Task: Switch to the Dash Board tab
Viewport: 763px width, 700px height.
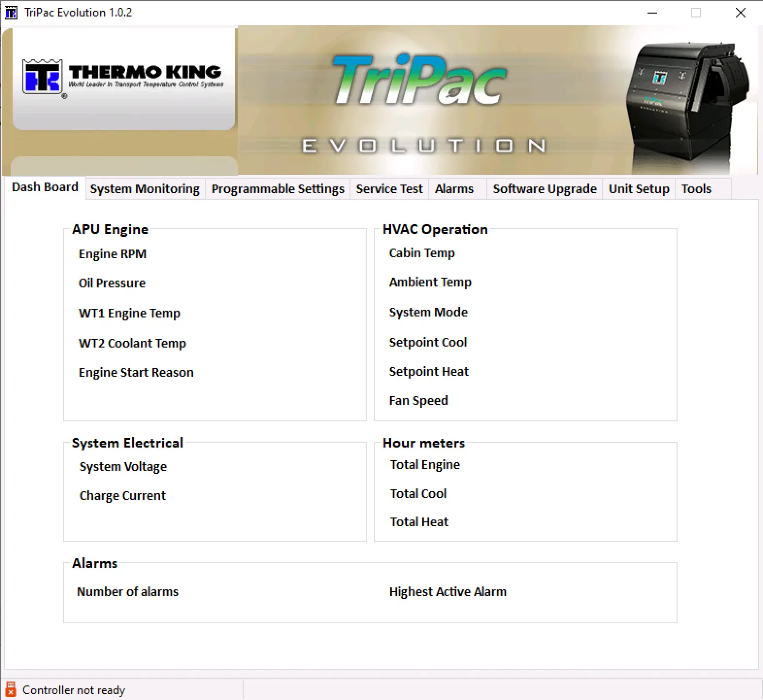Action: point(45,187)
